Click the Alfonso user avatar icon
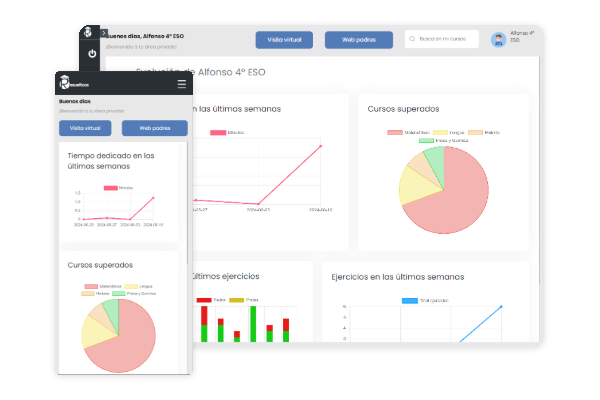The image size is (600, 400). (x=498, y=40)
